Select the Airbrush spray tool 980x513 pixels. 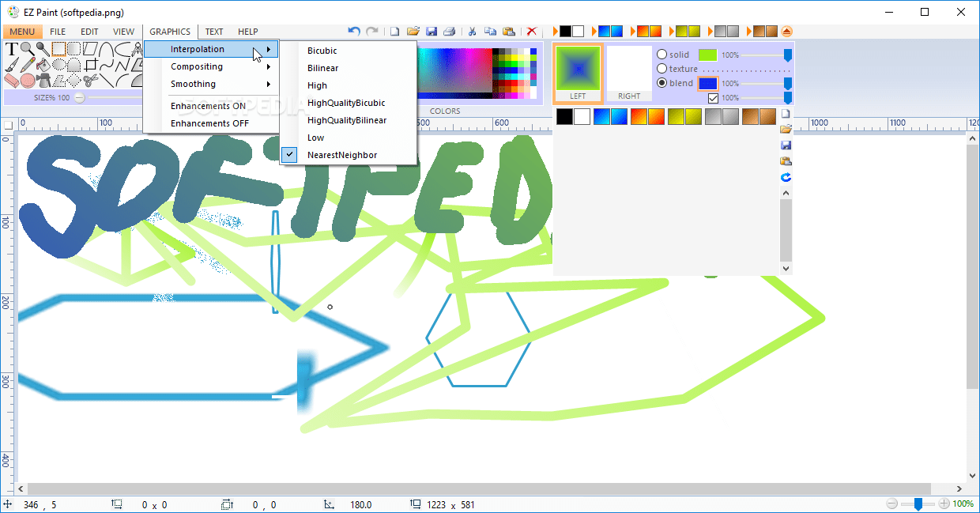pos(43,80)
